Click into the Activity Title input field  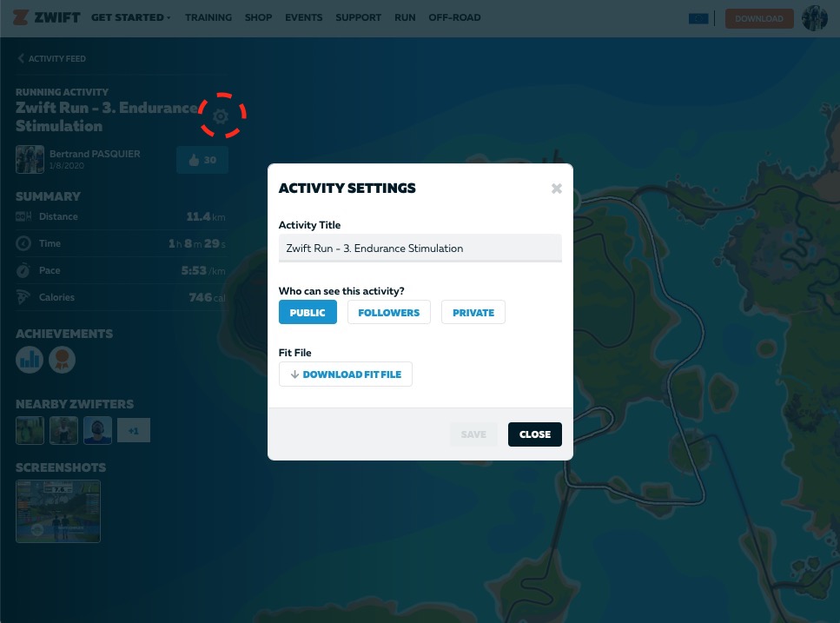pyautogui.click(x=420, y=248)
